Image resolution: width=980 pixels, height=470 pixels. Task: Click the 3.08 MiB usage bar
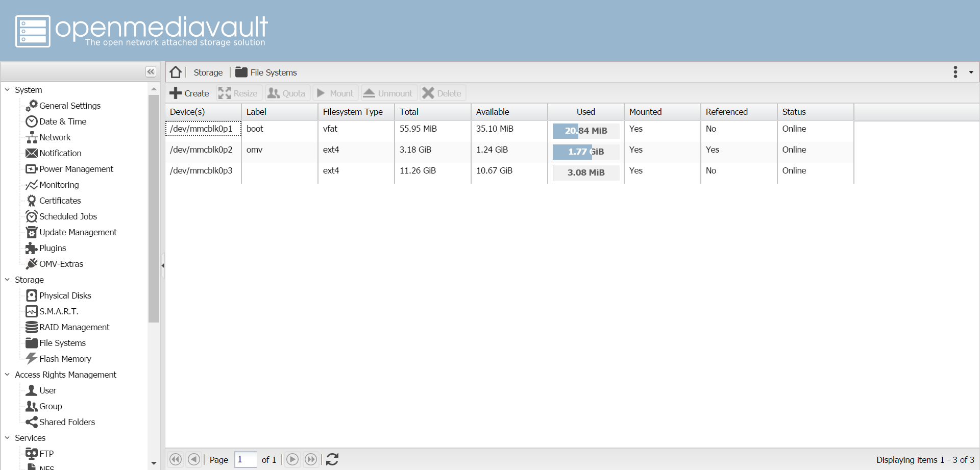pyautogui.click(x=586, y=172)
